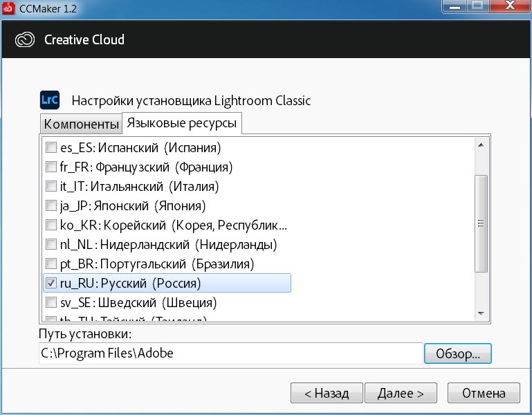
Task: Select the row text 'ko_KR: Корейский (Корея, Республик...'
Action: (x=174, y=225)
